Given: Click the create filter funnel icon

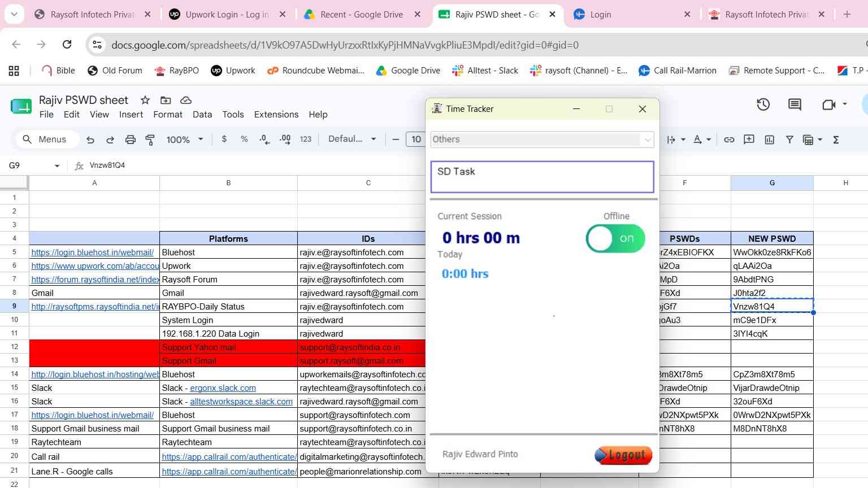Looking at the screenshot, I should point(789,140).
